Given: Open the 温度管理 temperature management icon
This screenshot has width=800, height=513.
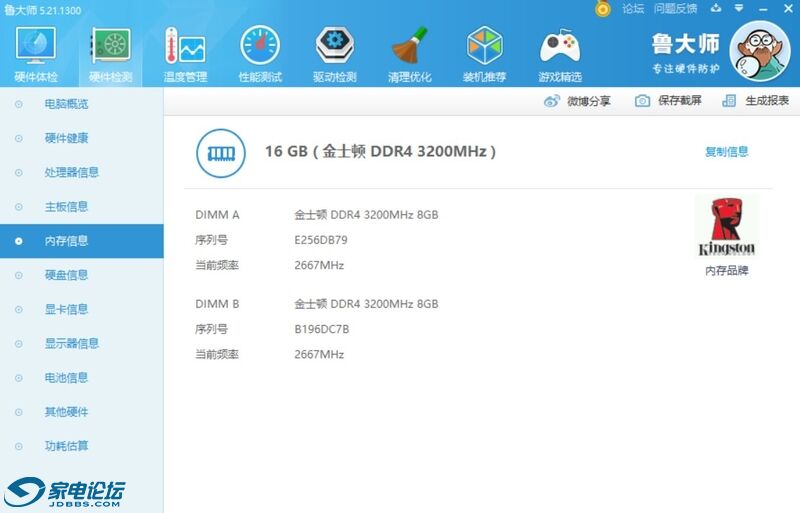Looking at the screenshot, I should click(185, 46).
